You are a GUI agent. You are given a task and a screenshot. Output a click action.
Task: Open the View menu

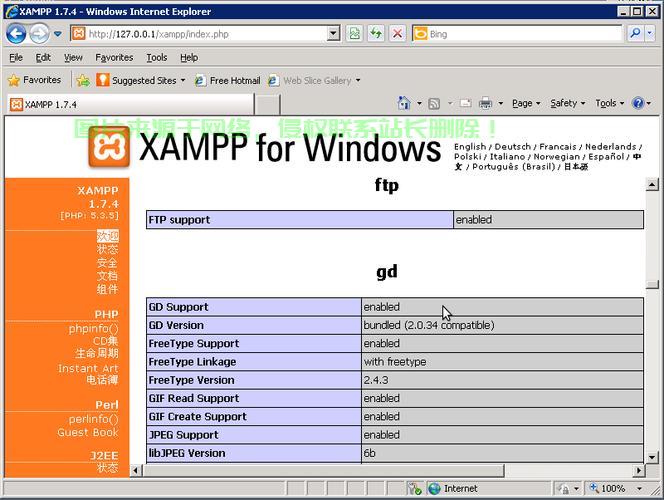73,58
